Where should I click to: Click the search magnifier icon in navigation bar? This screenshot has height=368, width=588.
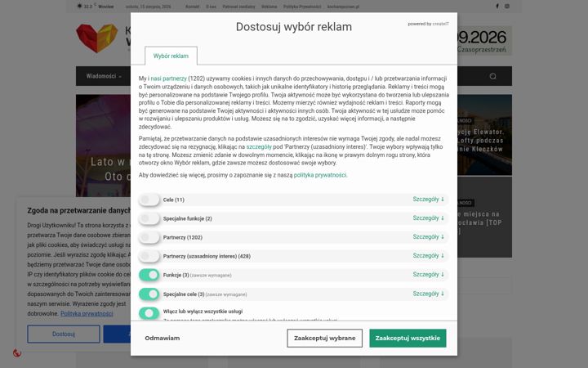(492, 76)
